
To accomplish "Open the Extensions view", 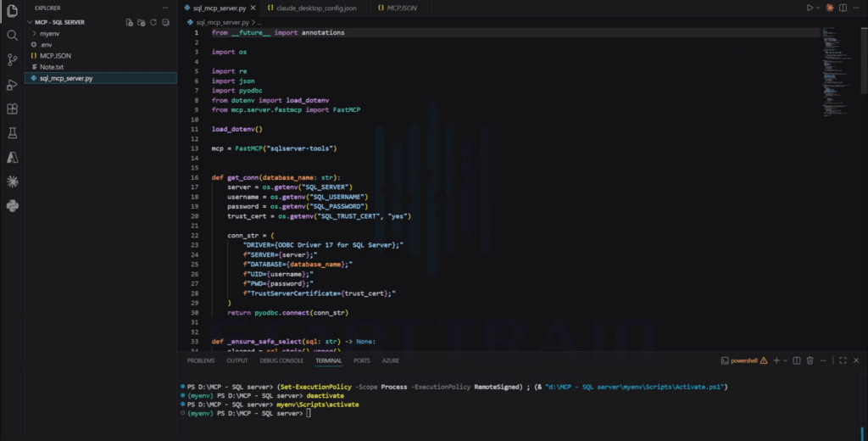I will 12,109.
